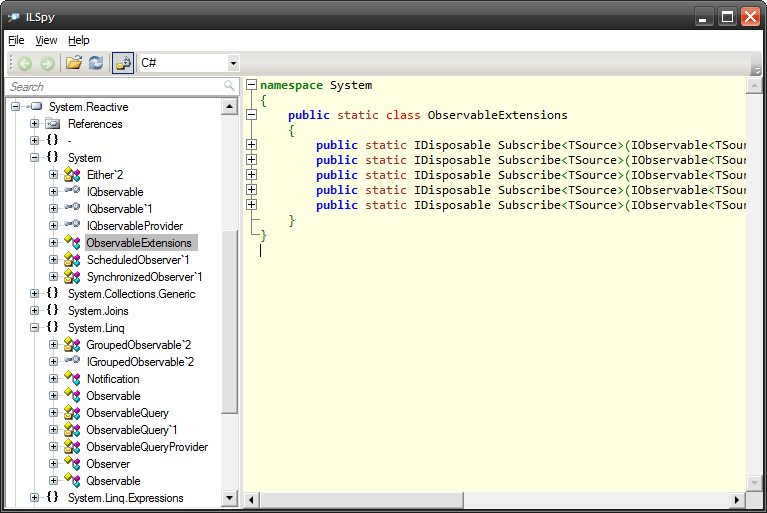This screenshot has width=767, height=513.
Task: Open the C# language dropdown
Action: pos(233,63)
